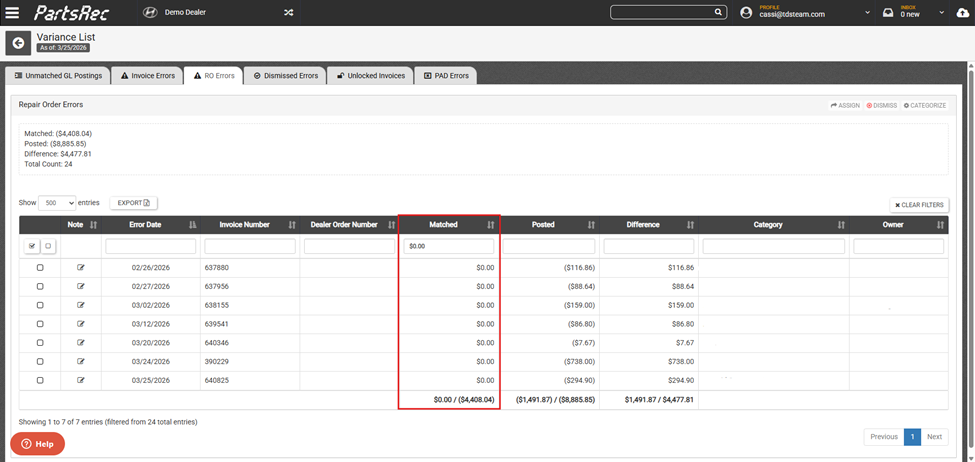Click the Hyundai brand logo icon
The height and width of the screenshot is (462, 975).
tap(149, 12)
